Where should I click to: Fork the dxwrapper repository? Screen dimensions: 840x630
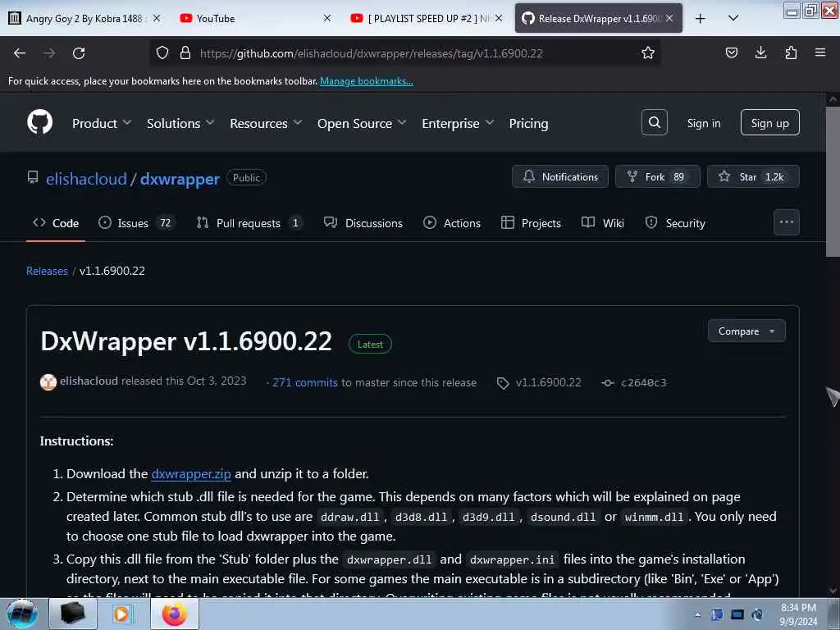coord(657,177)
